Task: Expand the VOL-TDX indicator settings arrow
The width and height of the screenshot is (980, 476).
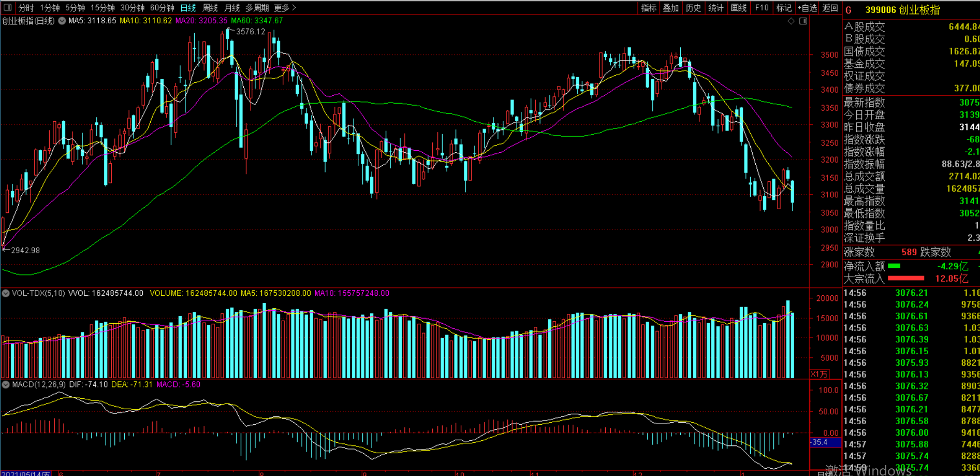Action: point(6,293)
